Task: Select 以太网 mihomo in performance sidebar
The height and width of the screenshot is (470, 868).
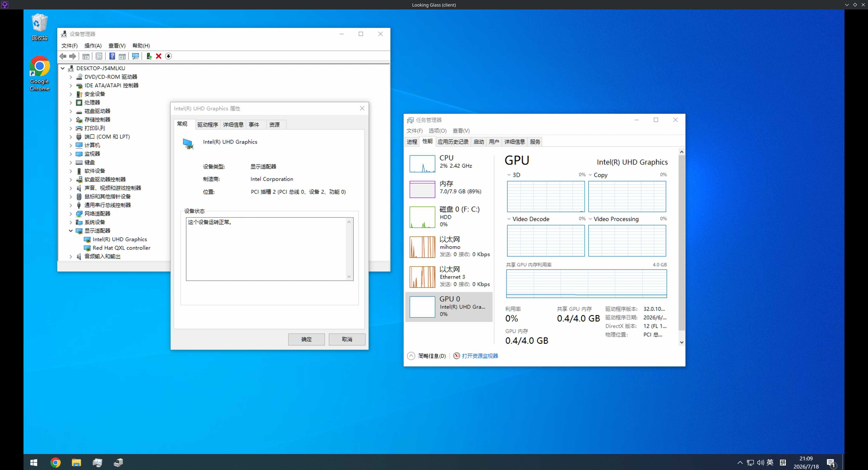Action: (x=449, y=247)
